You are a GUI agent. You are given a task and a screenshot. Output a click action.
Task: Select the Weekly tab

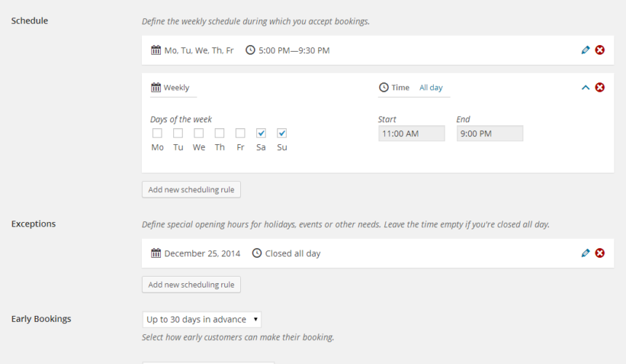pyautogui.click(x=176, y=87)
